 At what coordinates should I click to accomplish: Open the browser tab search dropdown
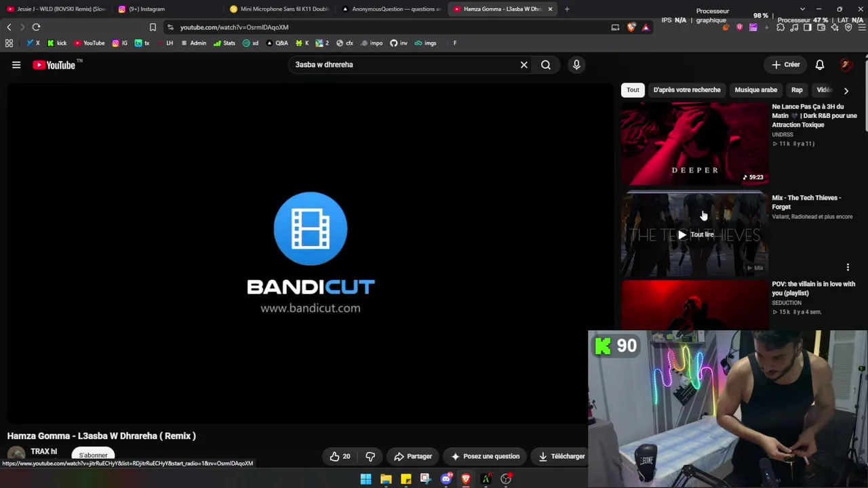tap(802, 9)
